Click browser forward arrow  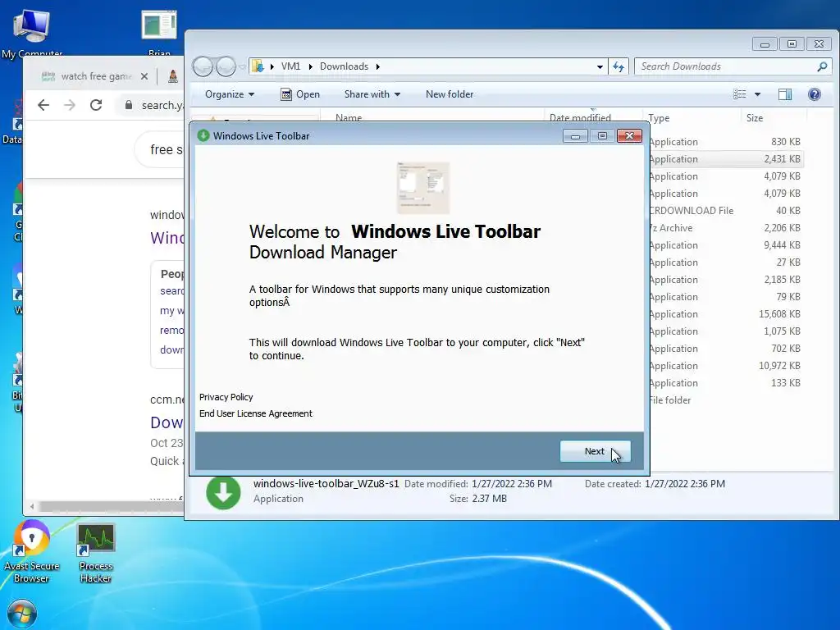[70, 105]
